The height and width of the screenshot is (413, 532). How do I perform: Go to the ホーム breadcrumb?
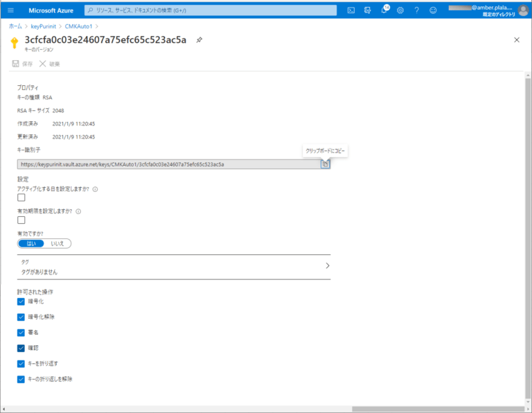(x=15, y=26)
